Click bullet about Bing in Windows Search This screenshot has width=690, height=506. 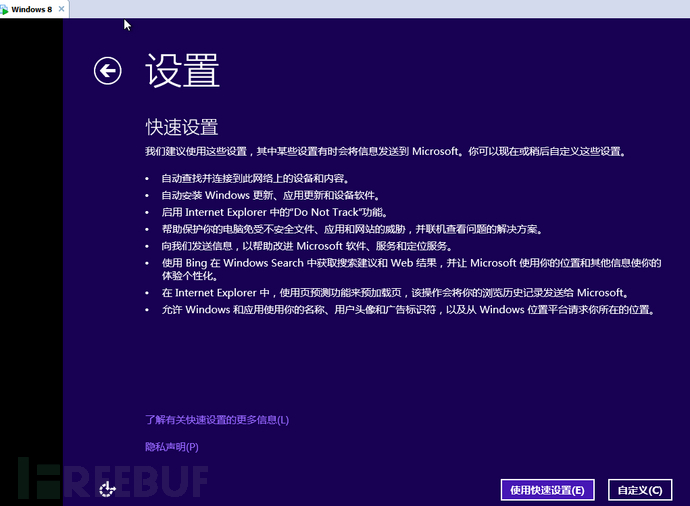411,269
